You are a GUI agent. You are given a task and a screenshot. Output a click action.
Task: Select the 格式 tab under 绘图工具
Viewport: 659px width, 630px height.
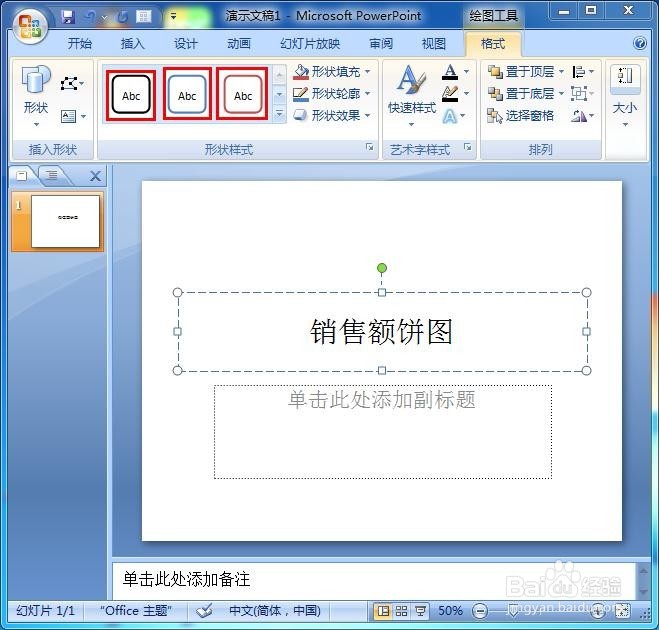493,43
